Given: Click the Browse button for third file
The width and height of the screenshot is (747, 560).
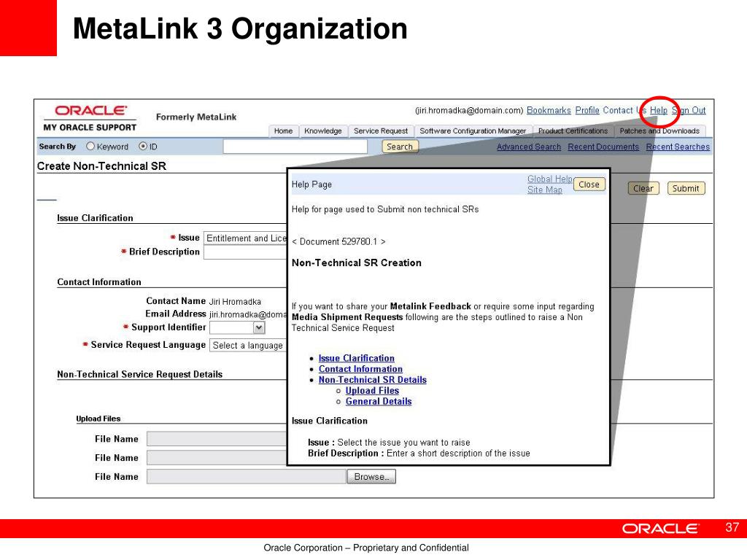Looking at the screenshot, I should click(x=371, y=477).
